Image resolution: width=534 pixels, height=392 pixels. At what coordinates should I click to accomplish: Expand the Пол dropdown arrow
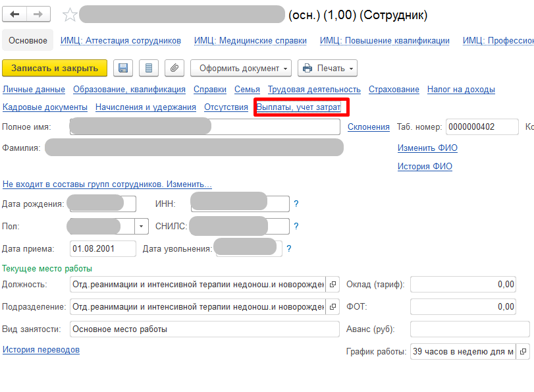pos(142,227)
